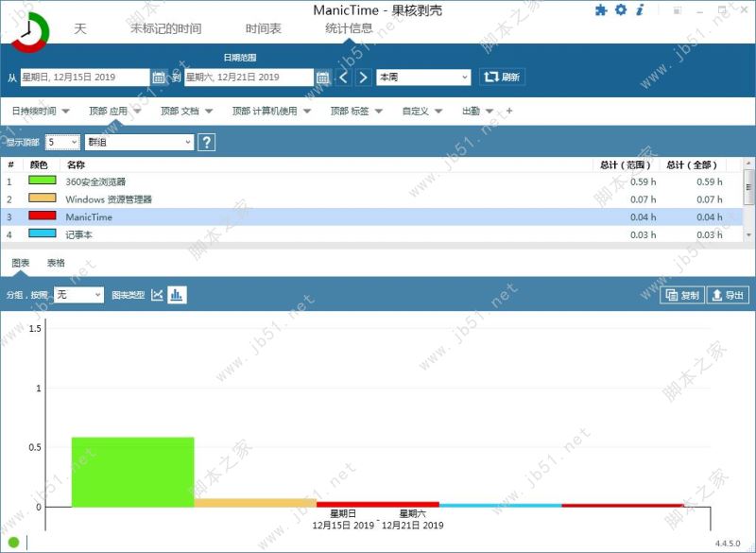Click the orange bar in the chart
The width and height of the screenshot is (756, 553).
(x=255, y=503)
